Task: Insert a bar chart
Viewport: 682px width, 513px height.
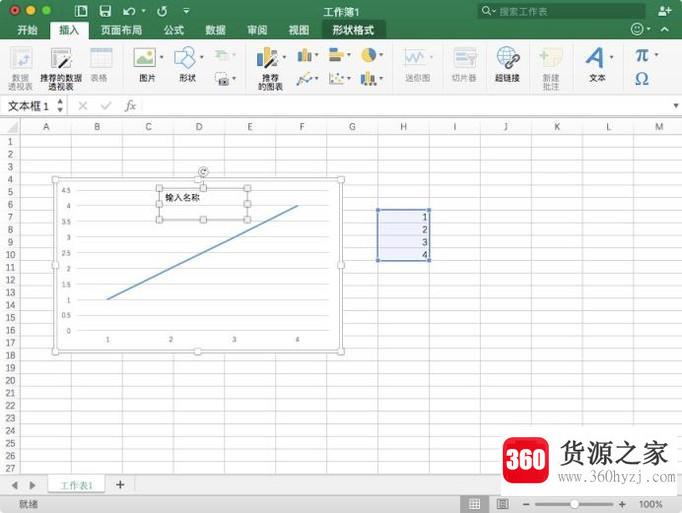Action: [x=337, y=55]
